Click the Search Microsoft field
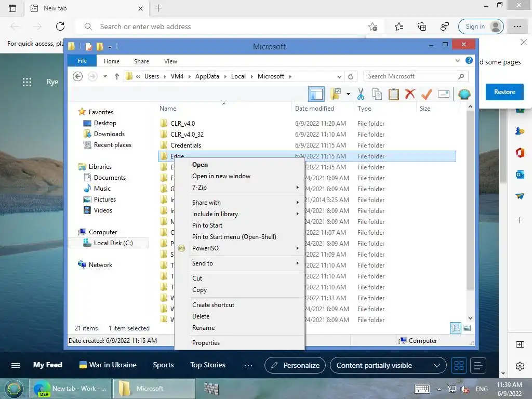532x399 pixels. [x=416, y=76]
